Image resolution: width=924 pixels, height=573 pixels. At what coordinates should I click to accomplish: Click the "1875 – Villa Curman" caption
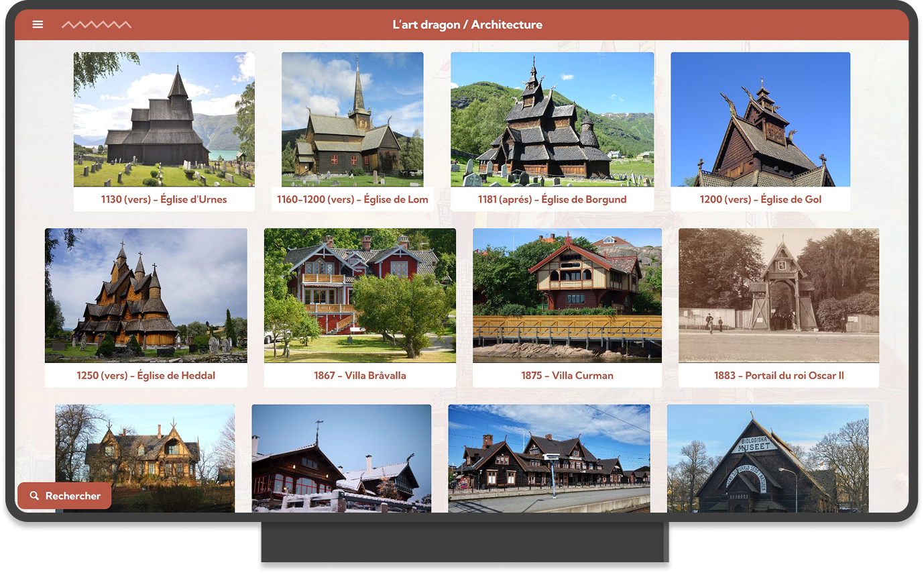click(x=567, y=376)
